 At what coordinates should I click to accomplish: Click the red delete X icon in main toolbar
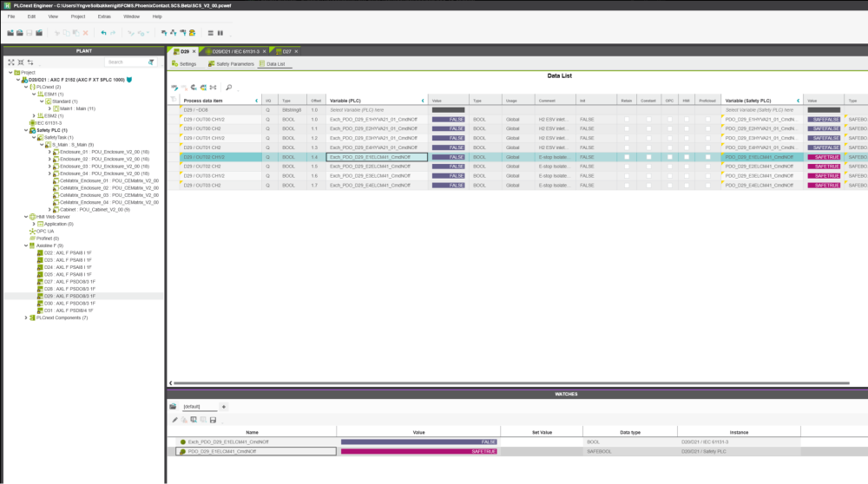85,33
